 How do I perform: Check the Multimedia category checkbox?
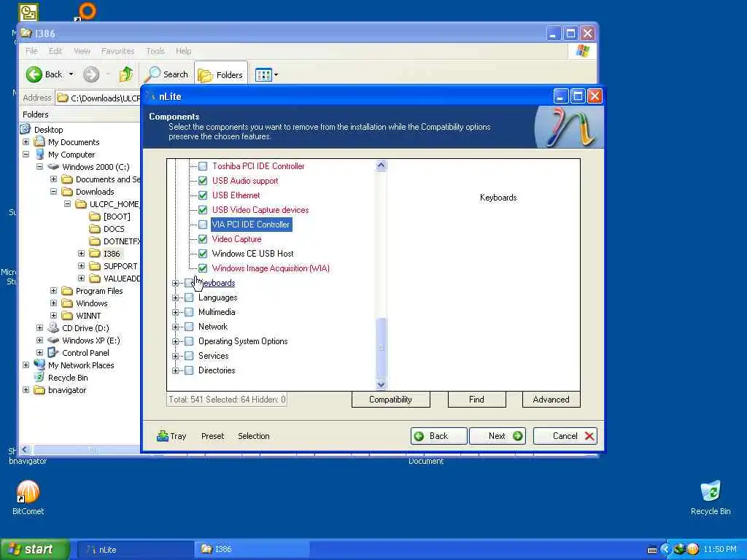pos(189,312)
